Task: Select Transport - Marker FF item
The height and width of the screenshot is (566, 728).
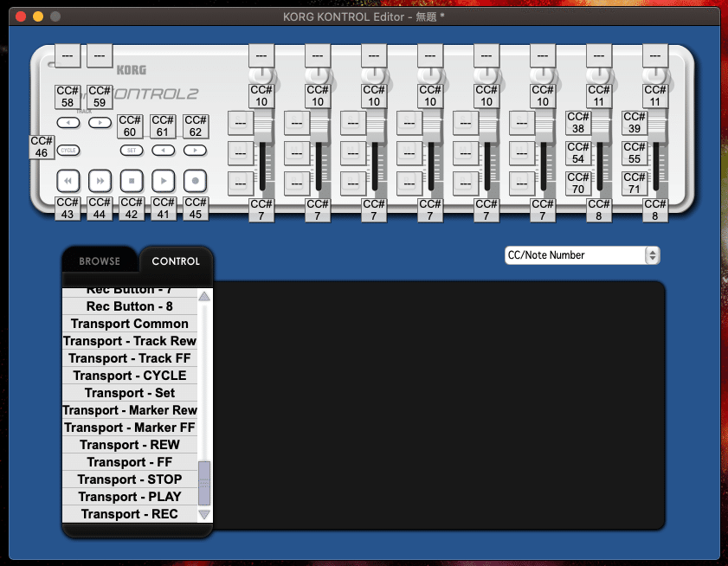Action: click(x=130, y=428)
